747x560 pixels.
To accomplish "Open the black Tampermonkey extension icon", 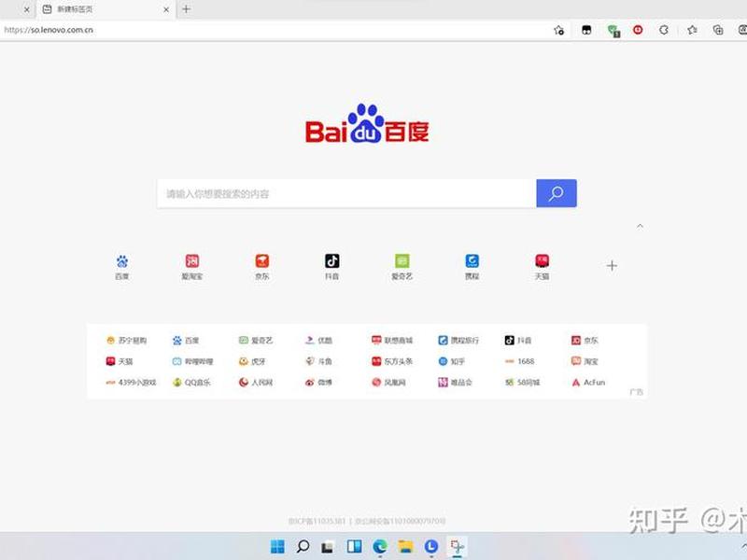I will click(x=586, y=31).
